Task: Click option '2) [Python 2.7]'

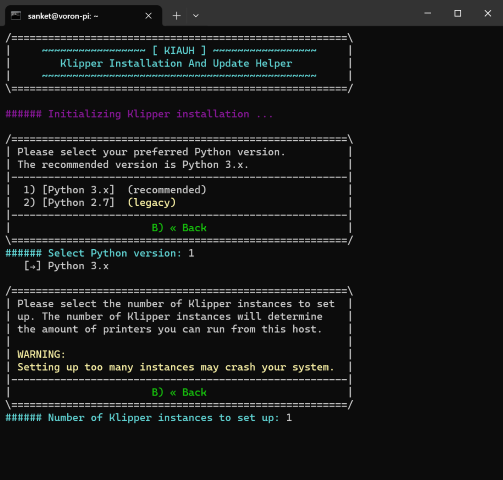Action: [x=69, y=203]
